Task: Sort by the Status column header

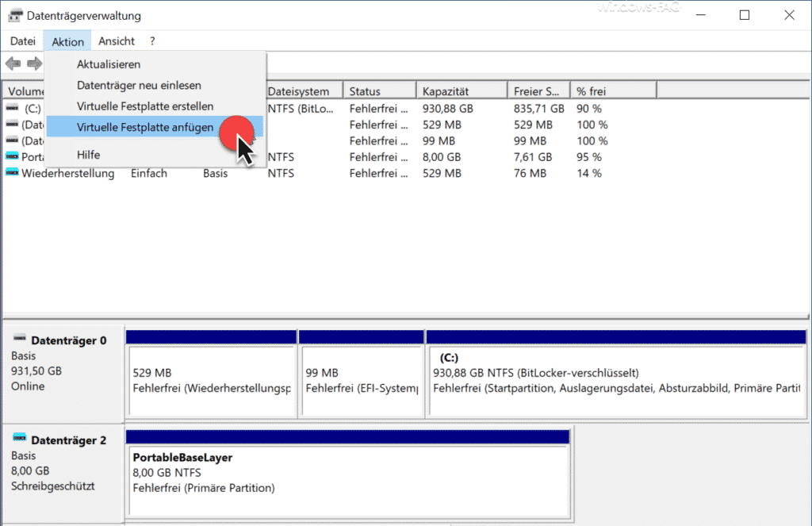Action: pos(380,90)
